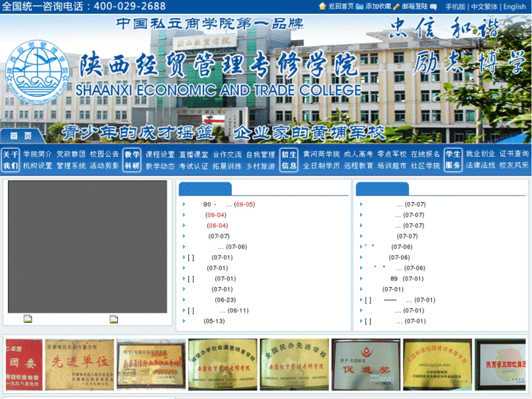Viewport: 532px width, 399px height.
Task: Open 证书查询 in the navigation
Action: tap(514, 154)
